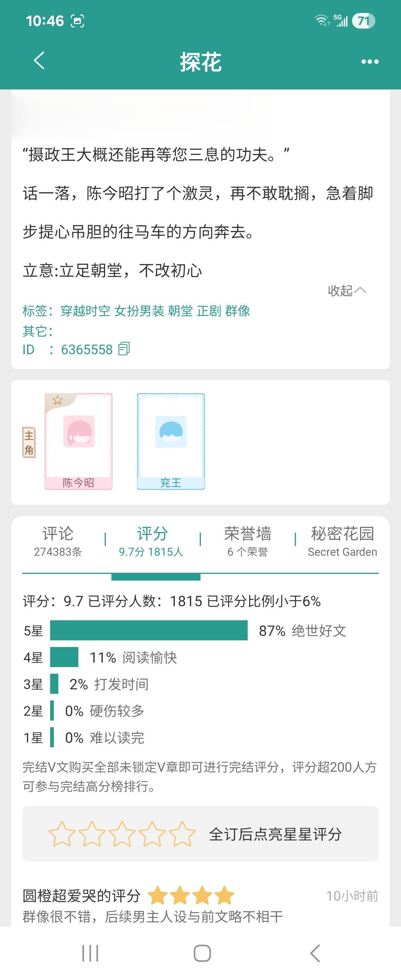Image resolution: width=401 pixels, height=980 pixels.
Task: Open the 秘密花园 Secret Garden tab
Action: (x=342, y=541)
